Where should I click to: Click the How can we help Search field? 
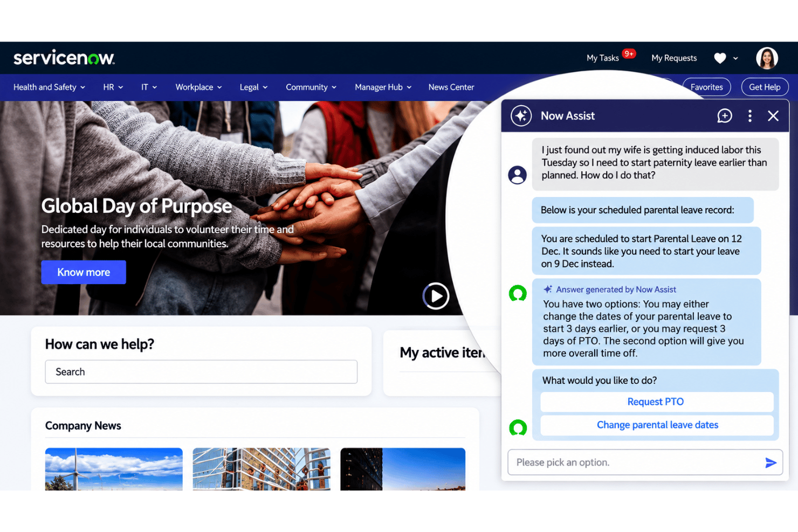(x=201, y=372)
